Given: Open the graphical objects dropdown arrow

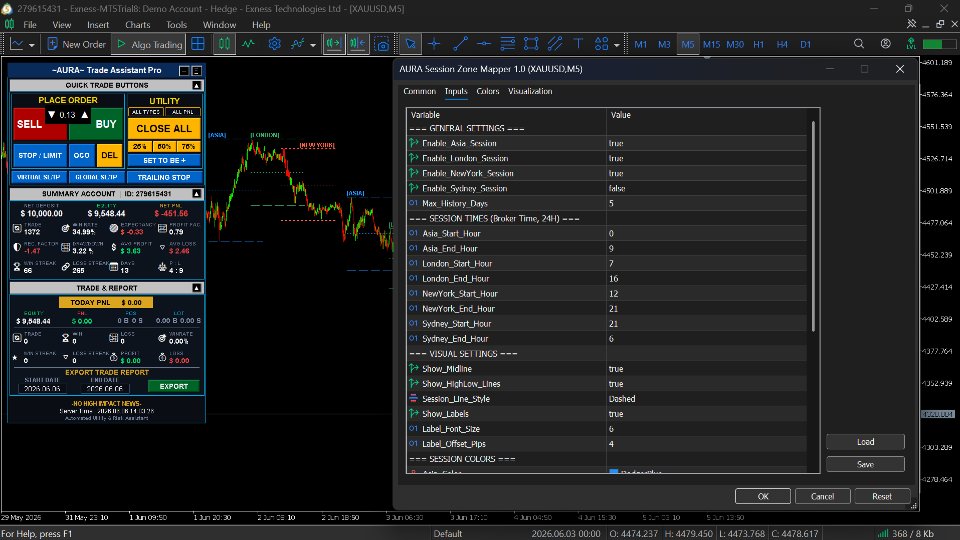Looking at the screenshot, I should (617, 45).
